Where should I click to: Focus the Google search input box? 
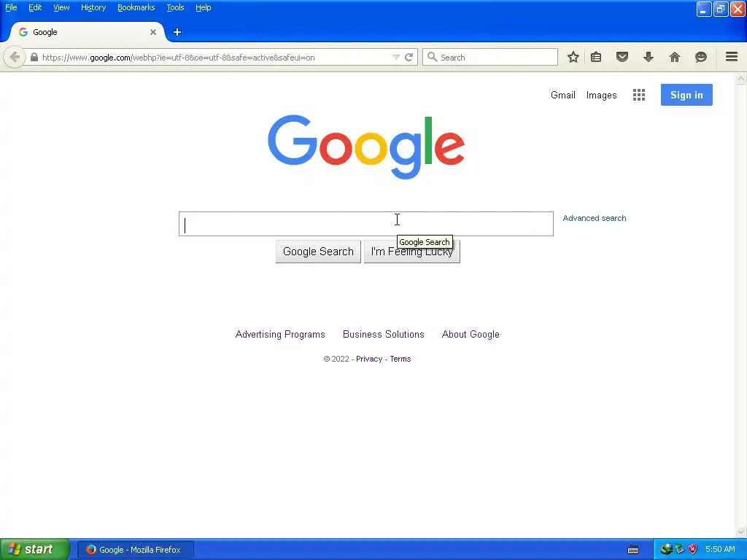(x=366, y=224)
